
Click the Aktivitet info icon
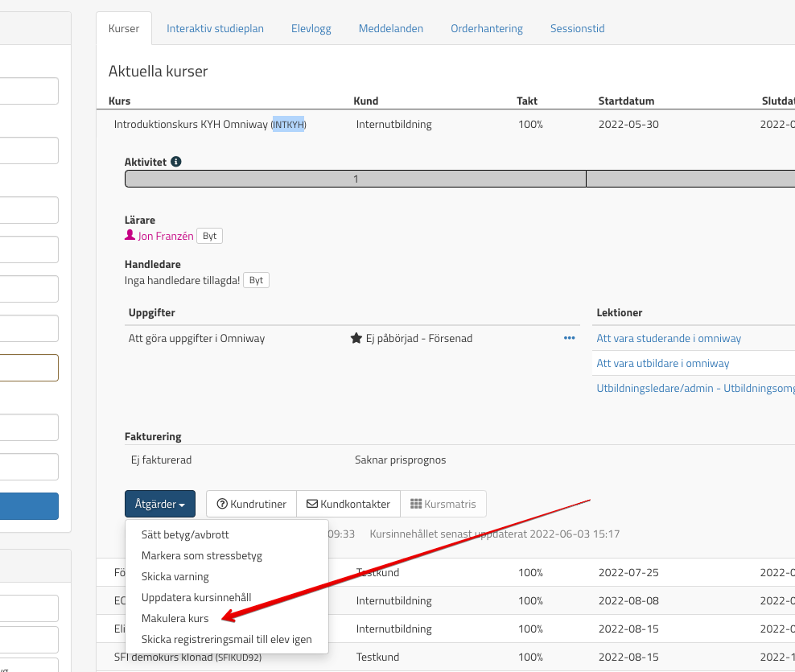coord(176,162)
